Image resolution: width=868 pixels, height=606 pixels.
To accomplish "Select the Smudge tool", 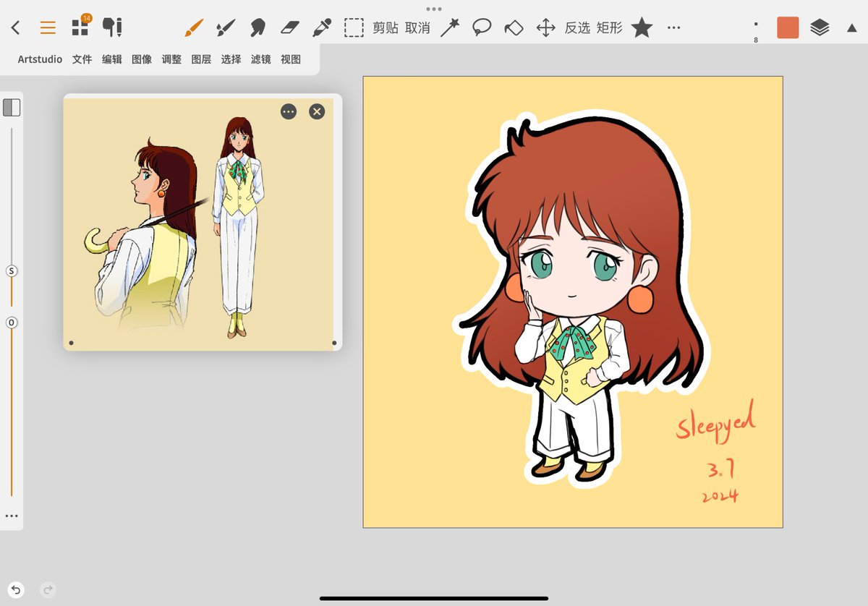I will click(x=258, y=28).
